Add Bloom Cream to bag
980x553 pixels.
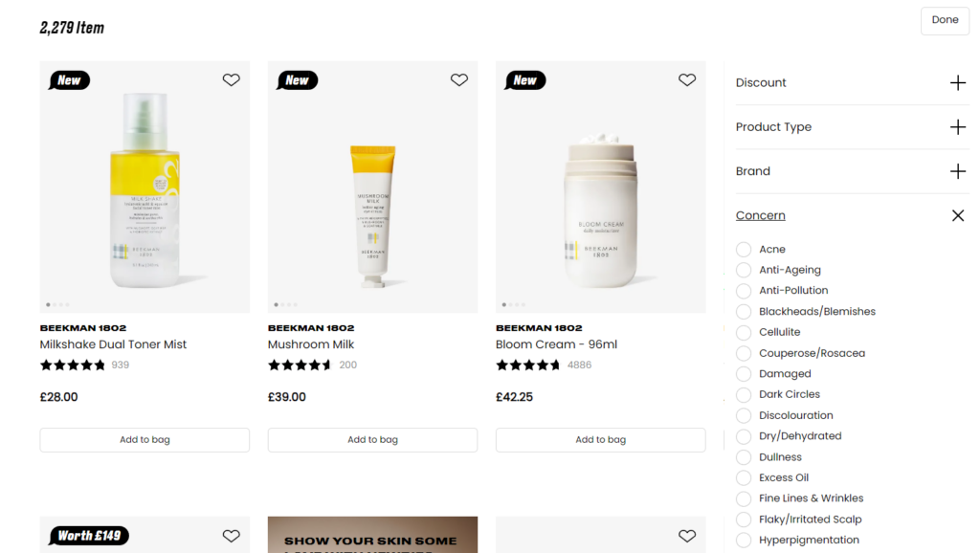click(x=600, y=439)
